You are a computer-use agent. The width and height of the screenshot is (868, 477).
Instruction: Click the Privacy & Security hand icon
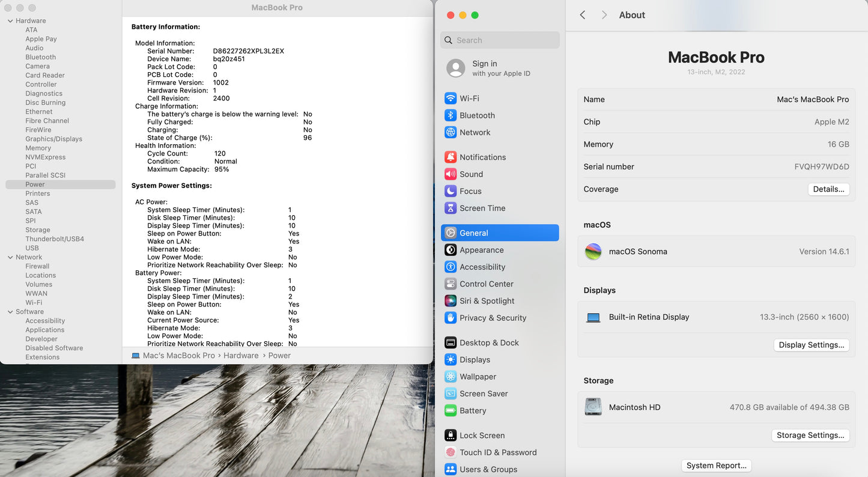click(451, 318)
